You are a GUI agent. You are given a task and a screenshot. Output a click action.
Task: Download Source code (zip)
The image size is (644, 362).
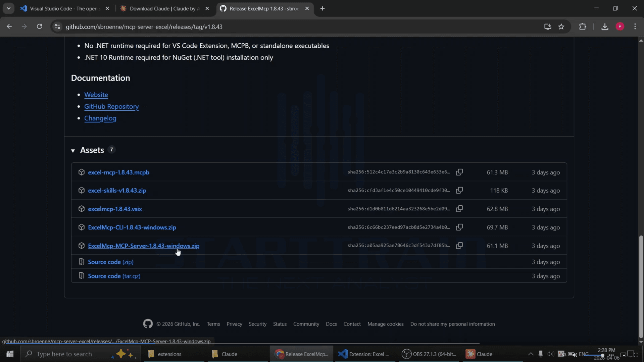[111, 262]
